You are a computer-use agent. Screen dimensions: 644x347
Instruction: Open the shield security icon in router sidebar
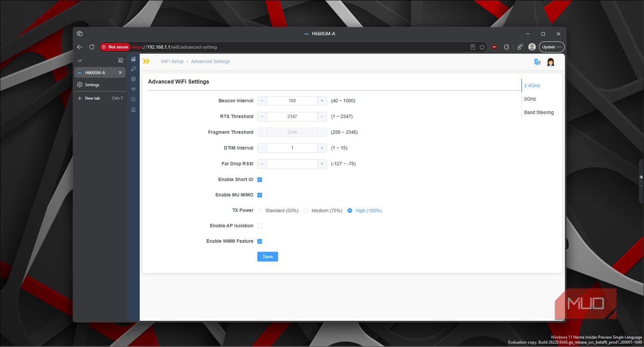[134, 79]
